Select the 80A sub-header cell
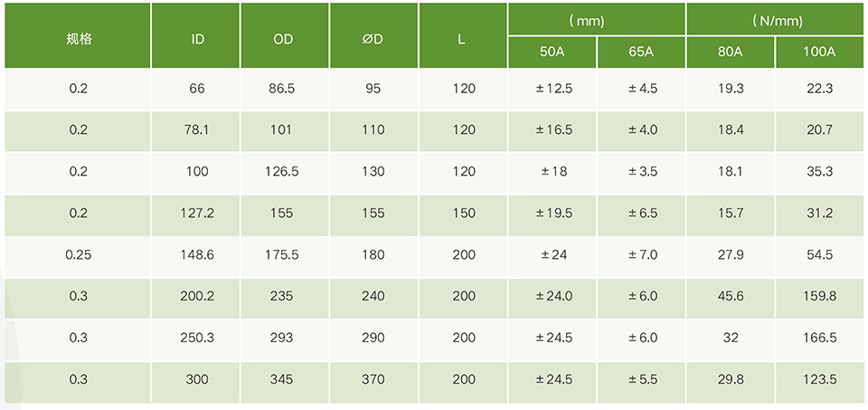 click(731, 52)
